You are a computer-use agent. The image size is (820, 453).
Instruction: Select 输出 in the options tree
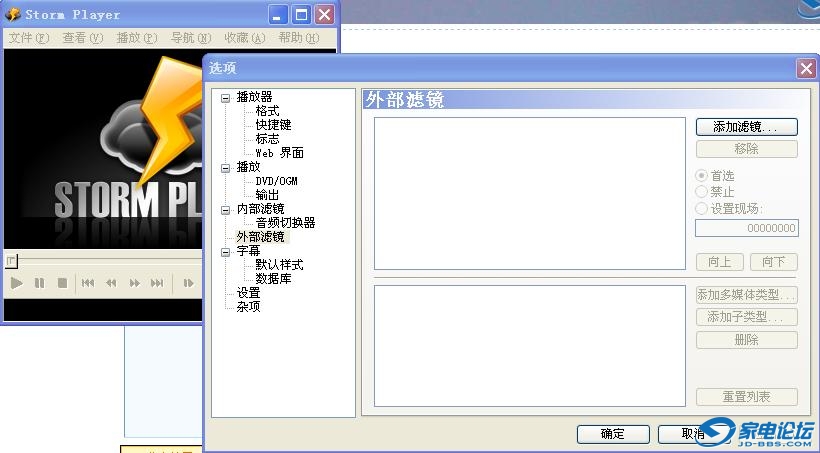(x=267, y=195)
